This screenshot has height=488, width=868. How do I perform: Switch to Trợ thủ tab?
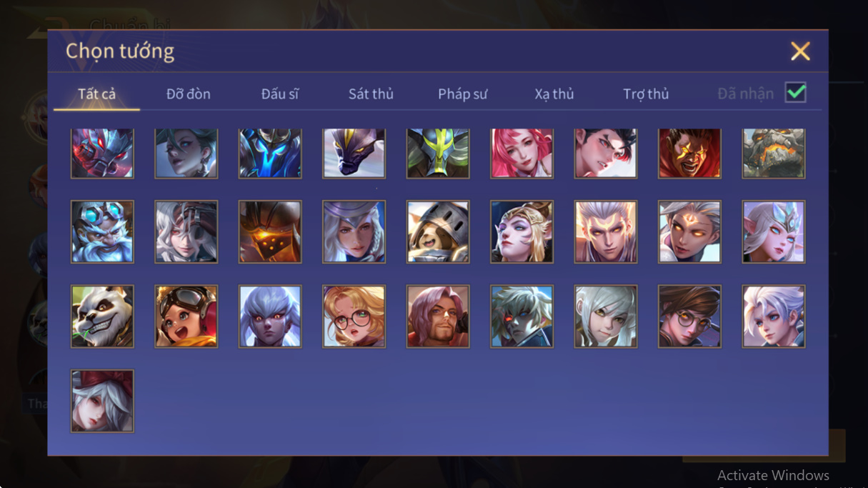[x=646, y=94]
